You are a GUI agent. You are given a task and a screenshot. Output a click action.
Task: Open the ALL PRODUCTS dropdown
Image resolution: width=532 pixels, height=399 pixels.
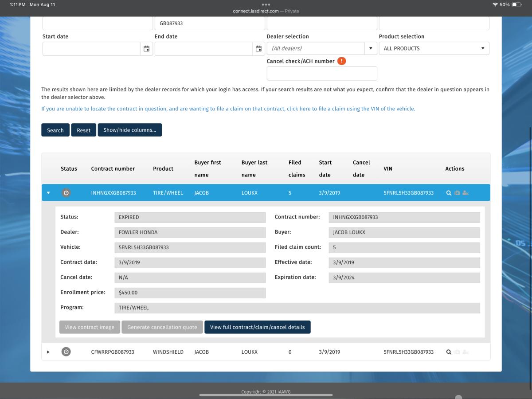tap(434, 48)
